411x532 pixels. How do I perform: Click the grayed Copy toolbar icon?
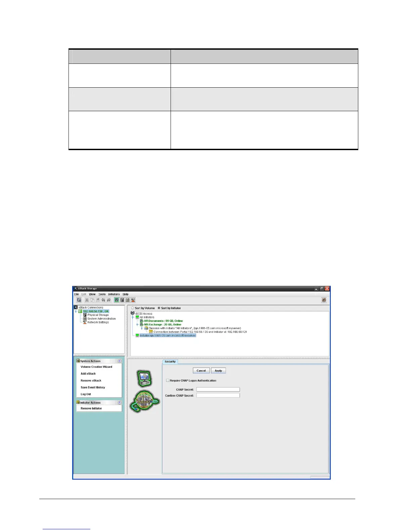click(x=92, y=300)
